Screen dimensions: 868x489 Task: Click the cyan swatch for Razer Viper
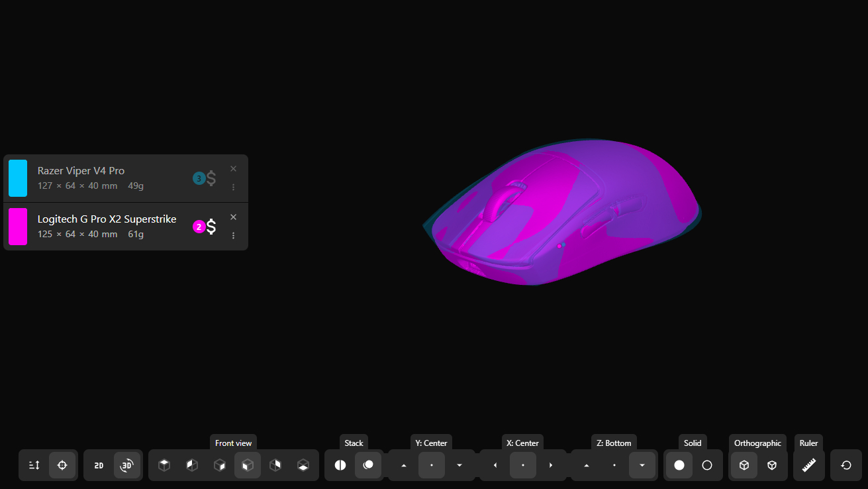(18, 178)
